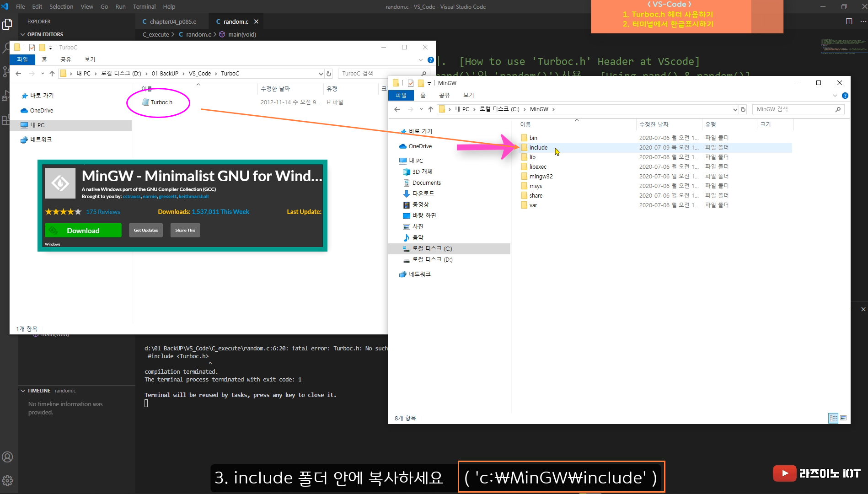Image resolution: width=868 pixels, height=494 pixels.
Task: Open recent locations dropdown in TurboC window
Action: tap(43, 74)
